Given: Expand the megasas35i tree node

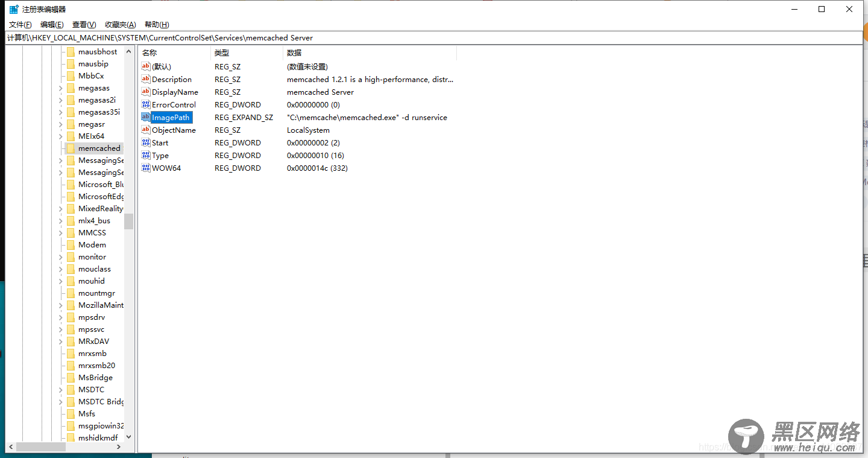Looking at the screenshot, I should point(60,112).
